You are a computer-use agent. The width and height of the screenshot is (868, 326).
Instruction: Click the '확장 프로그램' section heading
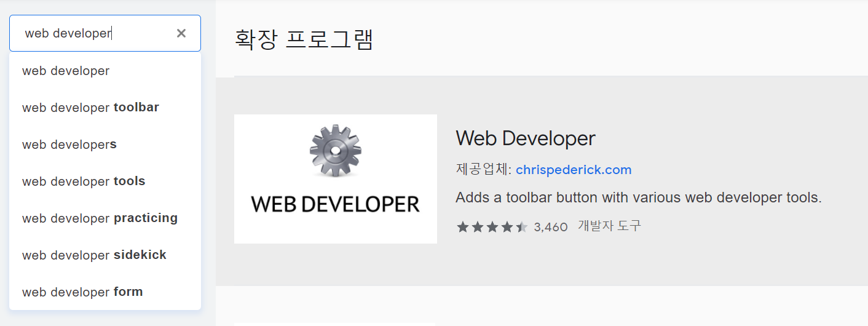pos(304,39)
